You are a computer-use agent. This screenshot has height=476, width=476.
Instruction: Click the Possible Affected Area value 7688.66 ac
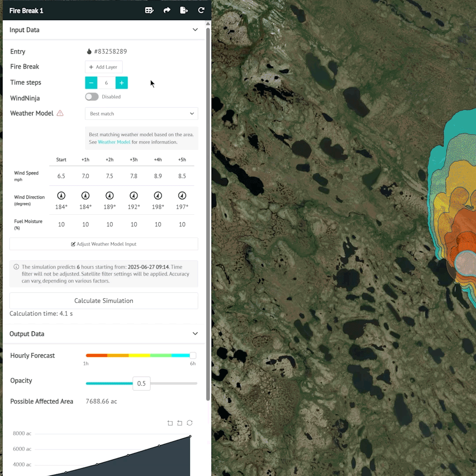101,402
